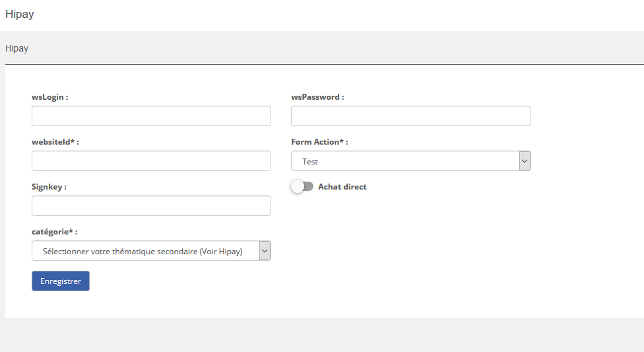This screenshot has height=352, width=644.
Task: Click the Hipay section header above the form
Action: pyautogui.click(x=17, y=48)
